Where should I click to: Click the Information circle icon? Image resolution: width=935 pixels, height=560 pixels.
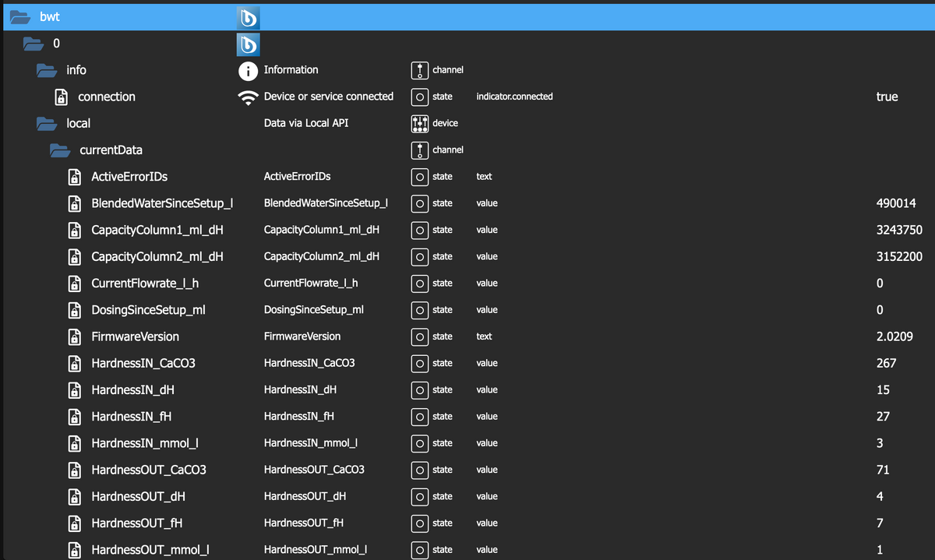[248, 71]
